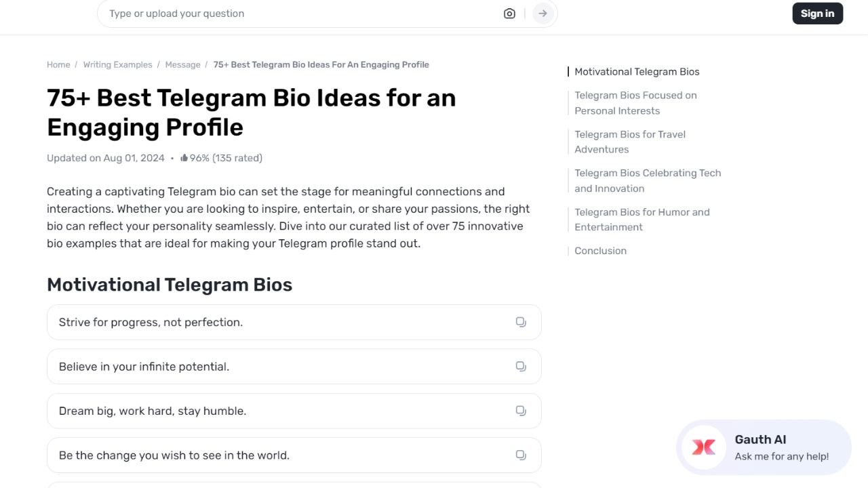This screenshot has height=488, width=868.
Task: Submit a question using the arrow icon
Action: [x=542, y=13]
